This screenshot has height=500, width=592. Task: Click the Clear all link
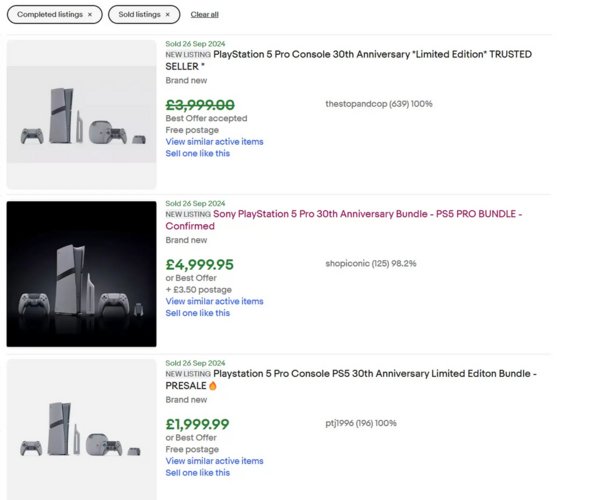click(204, 14)
